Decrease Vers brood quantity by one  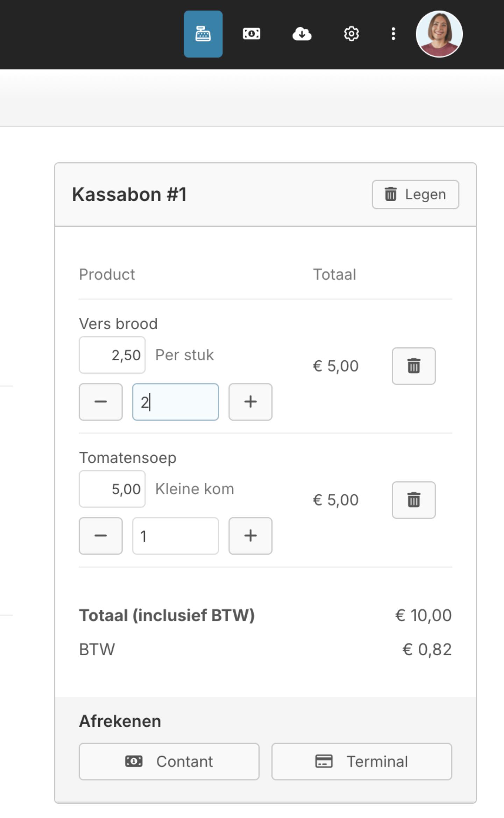[x=101, y=402]
